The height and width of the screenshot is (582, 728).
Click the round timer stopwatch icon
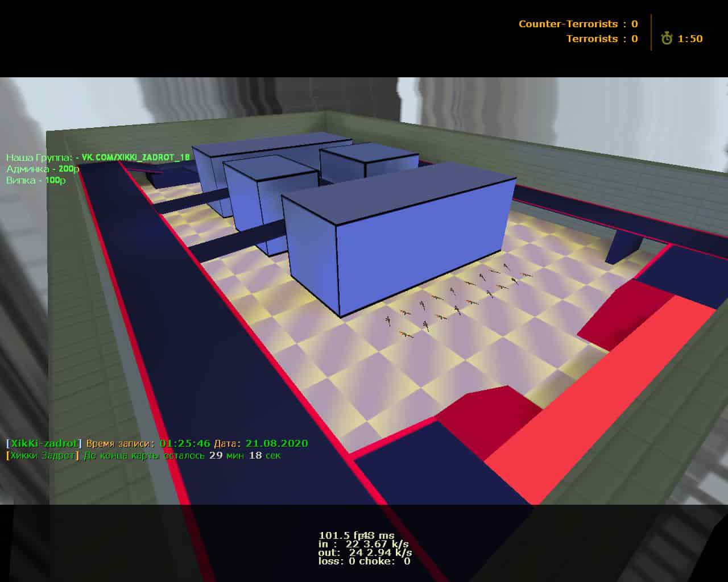[667, 38]
